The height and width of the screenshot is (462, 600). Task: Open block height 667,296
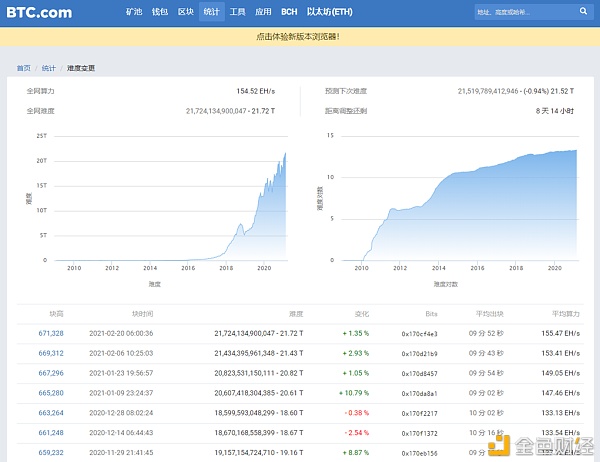pyautogui.click(x=51, y=371)
